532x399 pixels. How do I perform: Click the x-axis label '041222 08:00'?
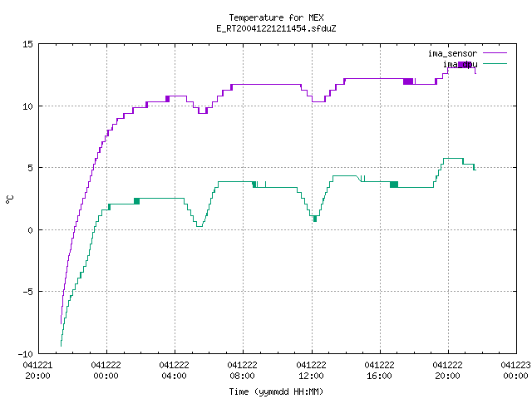[242, 371]
